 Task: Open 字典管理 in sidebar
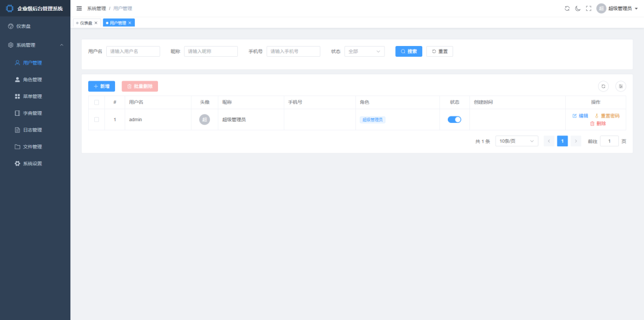[x=35, y=113]
